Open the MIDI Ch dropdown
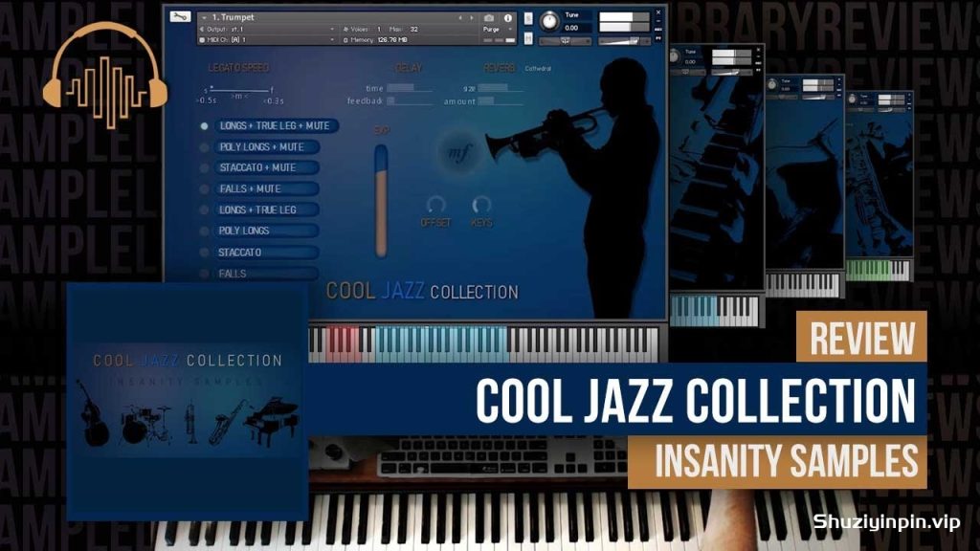The image size is (980, 551). coord(268,40)
